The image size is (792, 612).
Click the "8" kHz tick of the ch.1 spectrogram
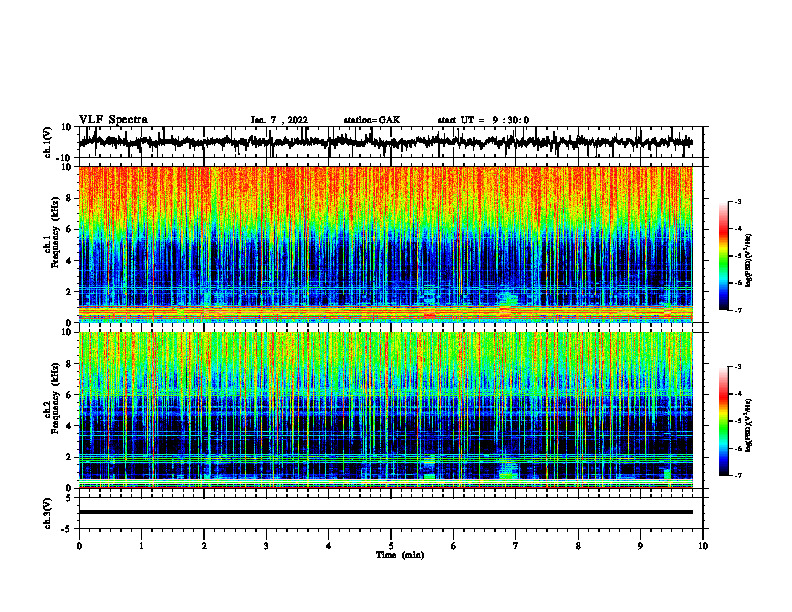pyautogui.click(x=70, y=198)
